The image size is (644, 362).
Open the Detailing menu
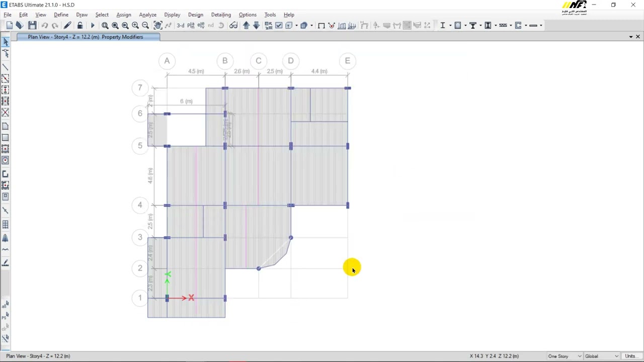[x=221, y=15]
